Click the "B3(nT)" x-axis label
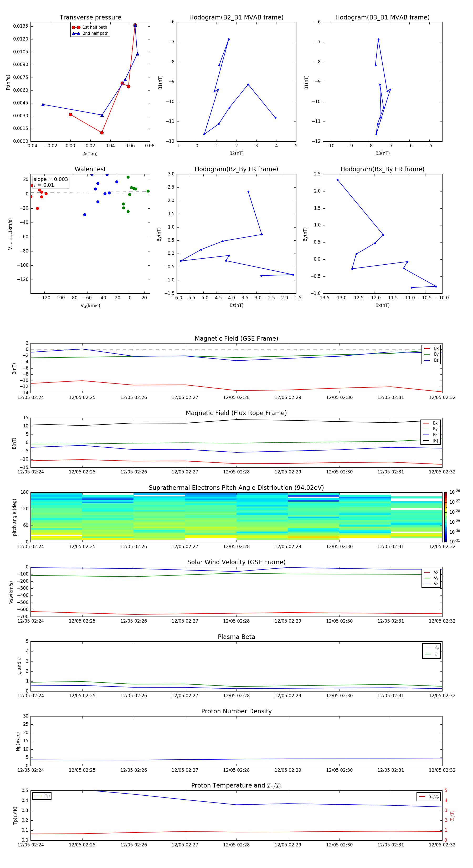Viewport: 473px width, 868px height. [x=382, y=153]
